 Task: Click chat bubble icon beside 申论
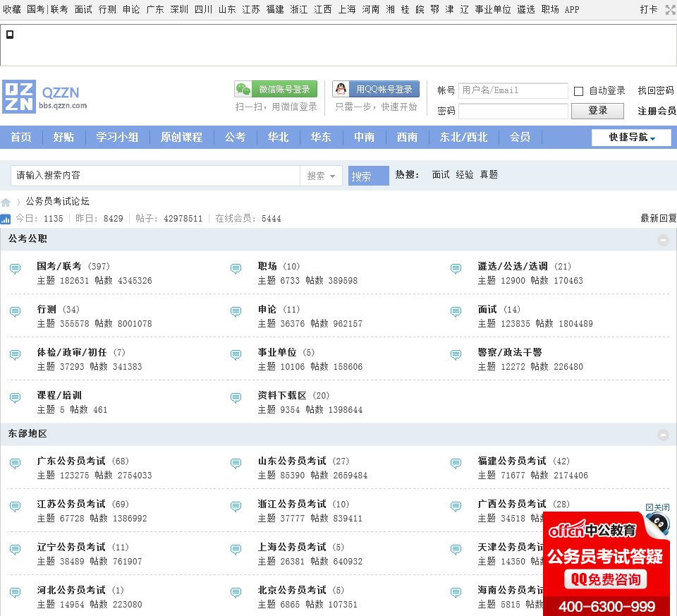[x=236, y=312]
